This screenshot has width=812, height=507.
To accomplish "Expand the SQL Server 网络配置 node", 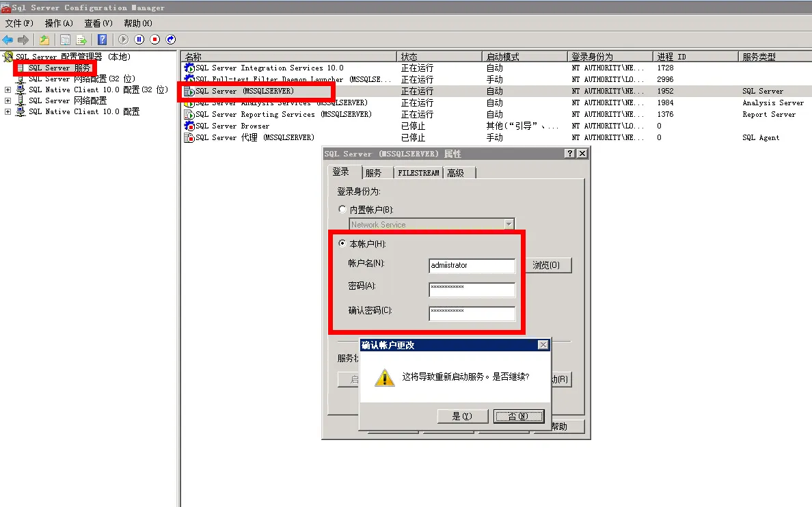I will (x=8, y=100).
